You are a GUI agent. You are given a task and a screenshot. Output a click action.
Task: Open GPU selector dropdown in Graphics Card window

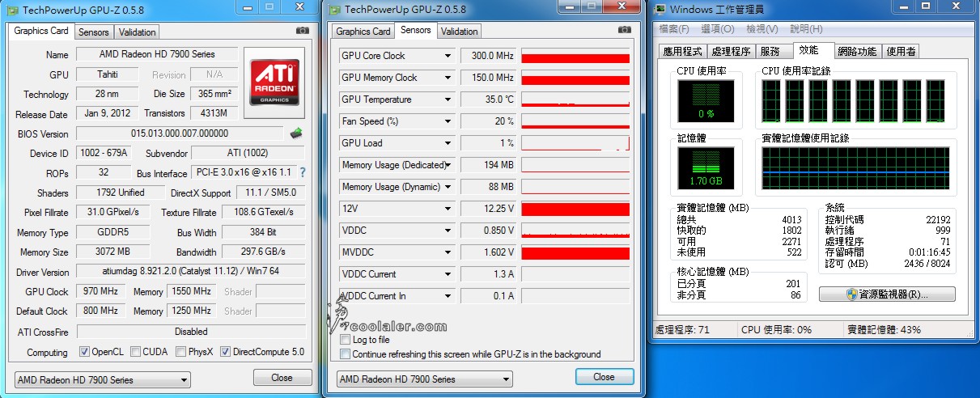coord(103,379)
